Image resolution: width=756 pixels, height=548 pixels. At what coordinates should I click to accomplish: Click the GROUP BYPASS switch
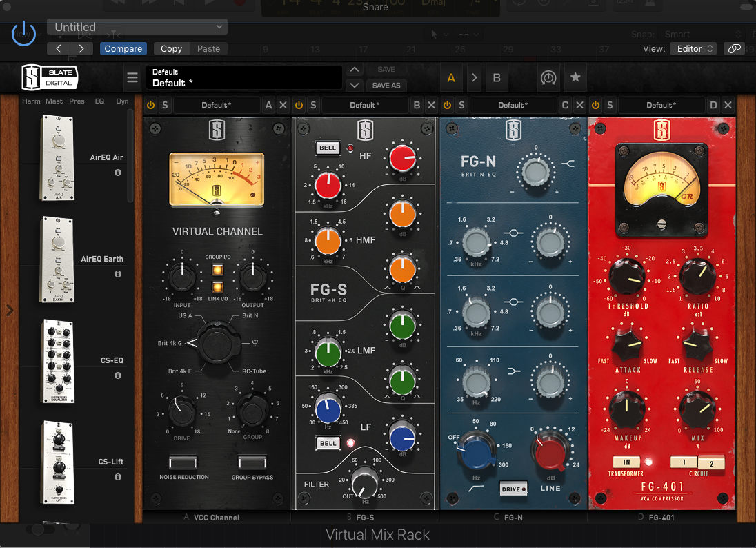252,462
